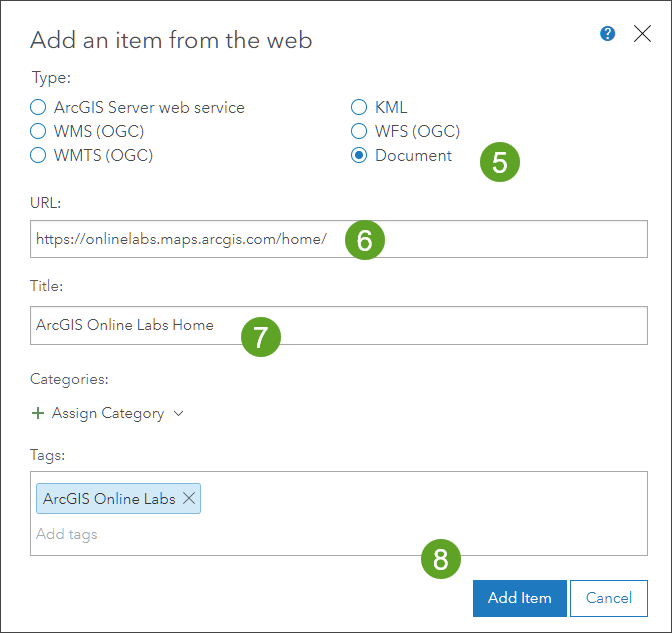Click the green step 8 marker
The height and width of the screenshot is (633, 672).
440,558
